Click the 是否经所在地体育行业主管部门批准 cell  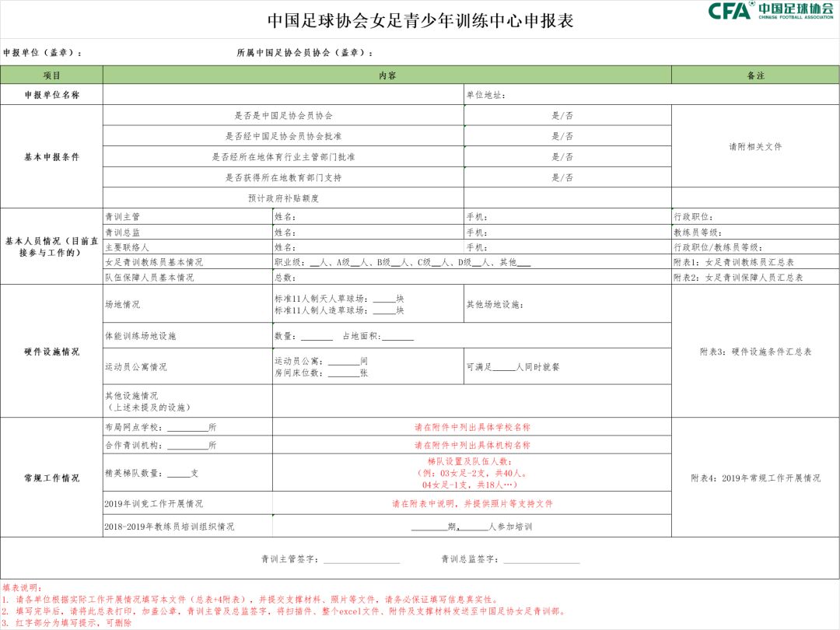(283, 157)
